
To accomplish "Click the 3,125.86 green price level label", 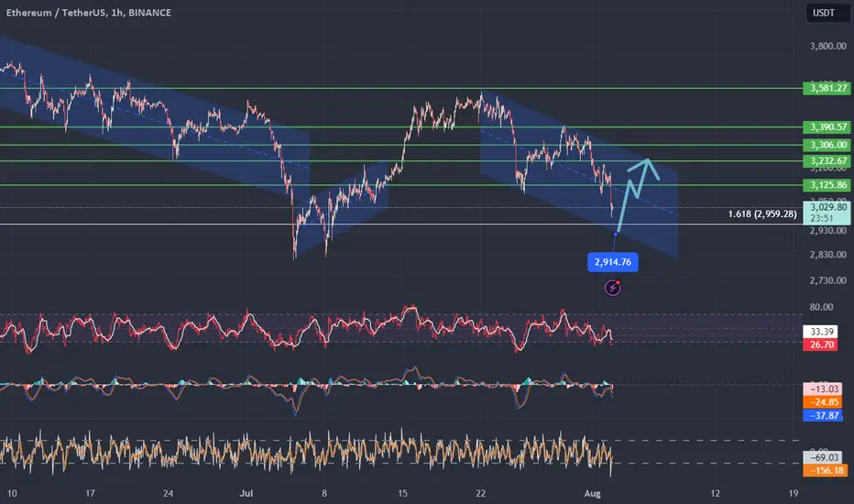I will coord(827,185).
